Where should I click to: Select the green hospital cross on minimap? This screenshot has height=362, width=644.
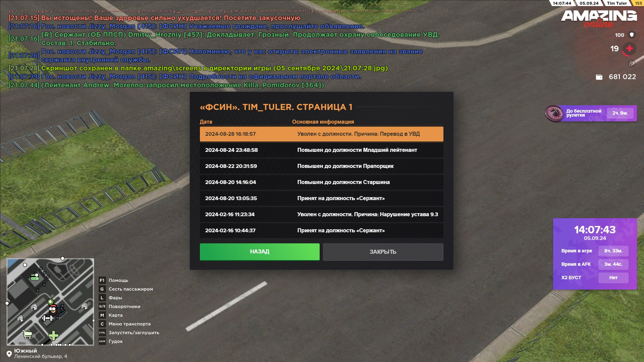click(53, 335)
